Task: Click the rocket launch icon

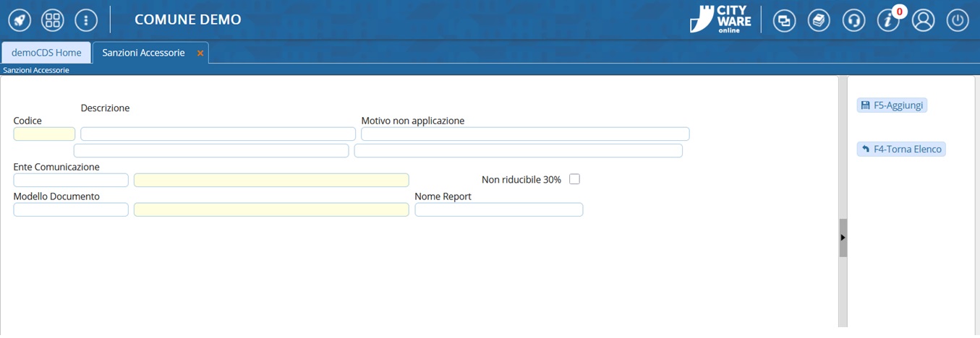Action: coord(20,20)
